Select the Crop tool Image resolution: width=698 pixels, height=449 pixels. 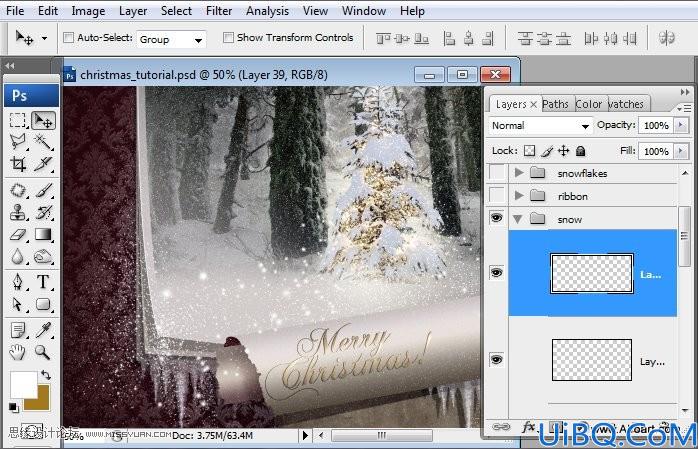tap(18, 164)
